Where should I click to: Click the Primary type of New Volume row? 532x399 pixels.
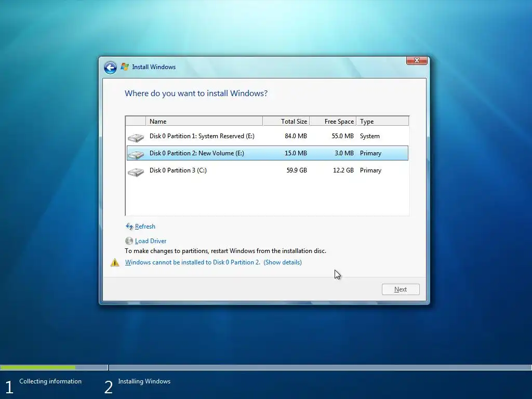tap(370, 153)
